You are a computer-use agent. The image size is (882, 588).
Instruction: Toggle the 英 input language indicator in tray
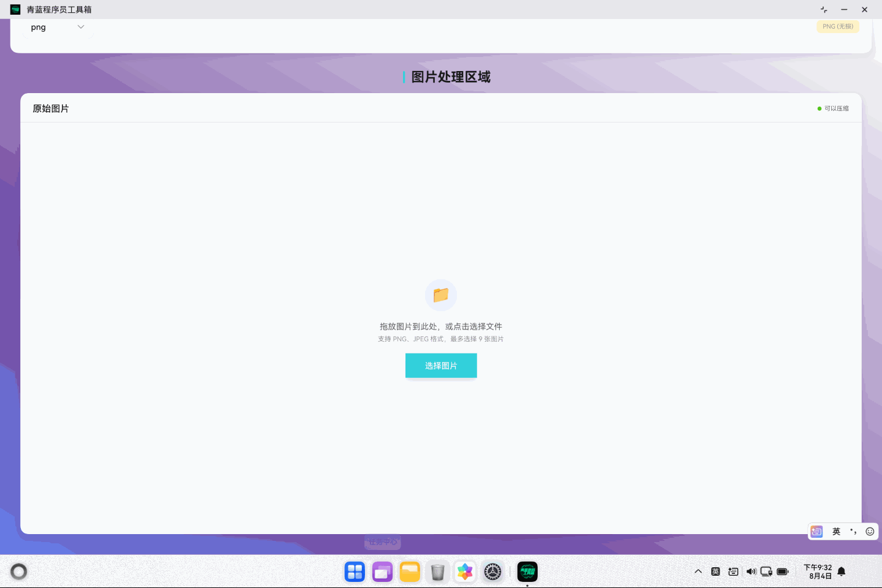tap(715, 571)
